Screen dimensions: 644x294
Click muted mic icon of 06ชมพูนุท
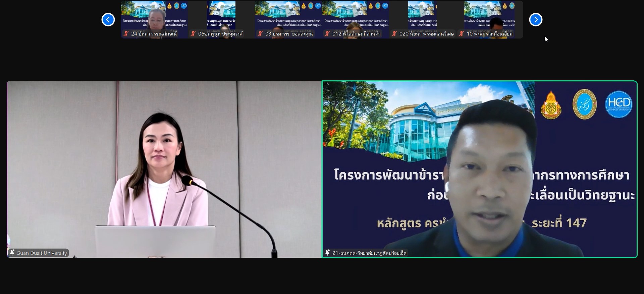pyautogui.click(x=193, y=33)
